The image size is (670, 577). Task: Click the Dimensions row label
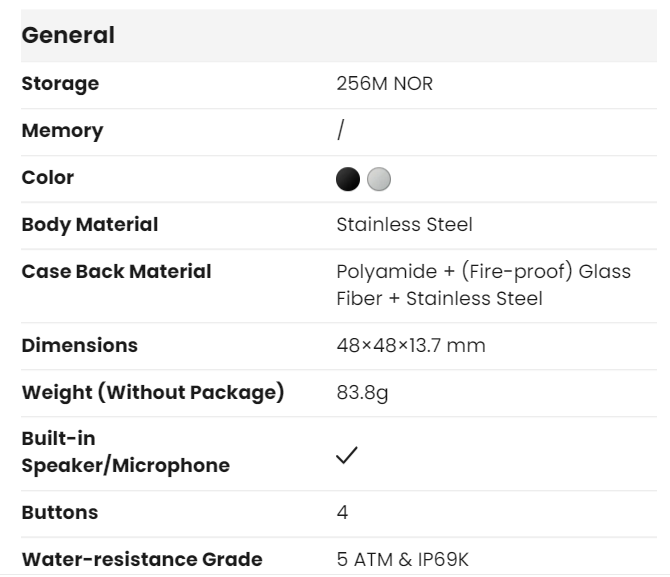click(80, 346)
